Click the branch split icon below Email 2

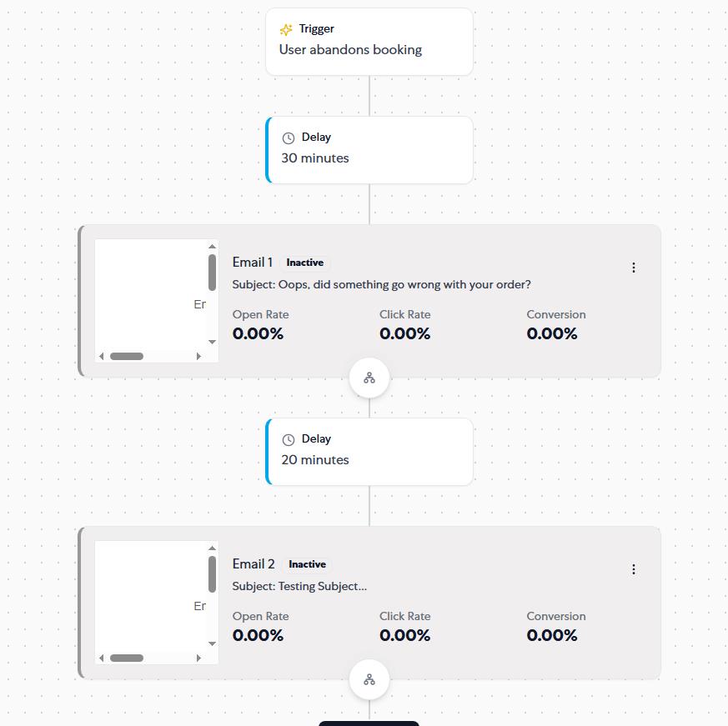pyautogui.click(x=369, y=679)
